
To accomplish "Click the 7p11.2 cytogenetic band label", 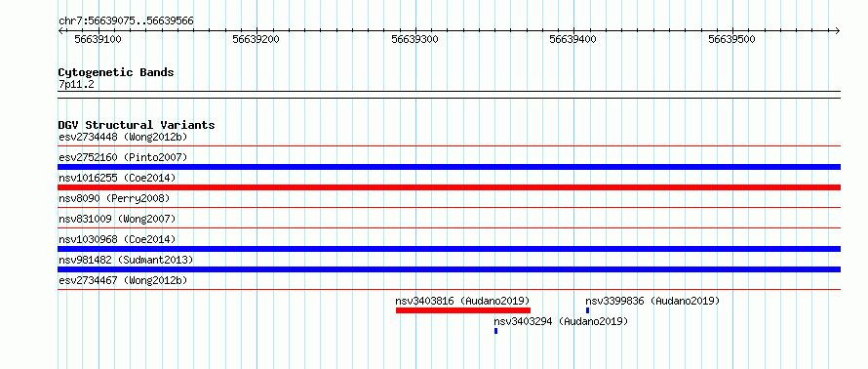I will (76, 84).
